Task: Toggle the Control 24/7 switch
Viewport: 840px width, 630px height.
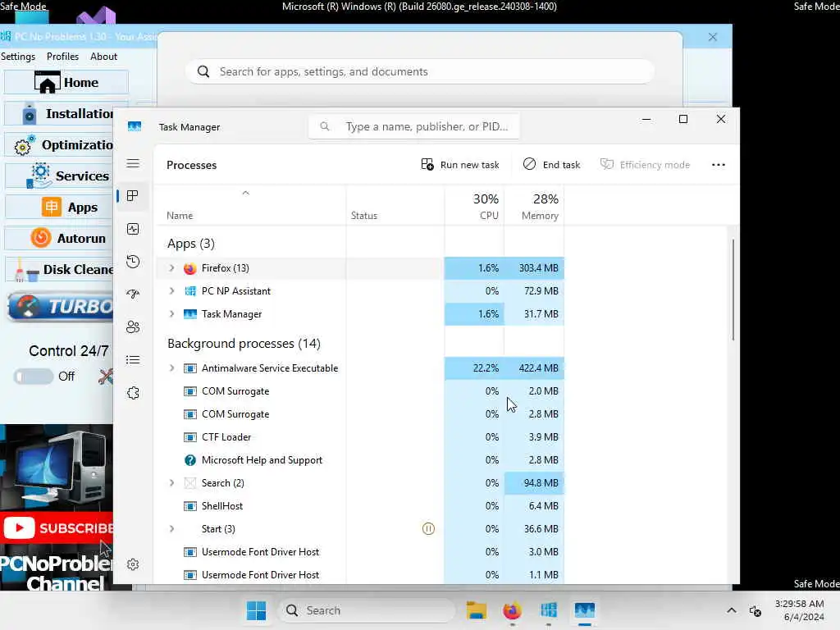Action: [x=34, y=376]
